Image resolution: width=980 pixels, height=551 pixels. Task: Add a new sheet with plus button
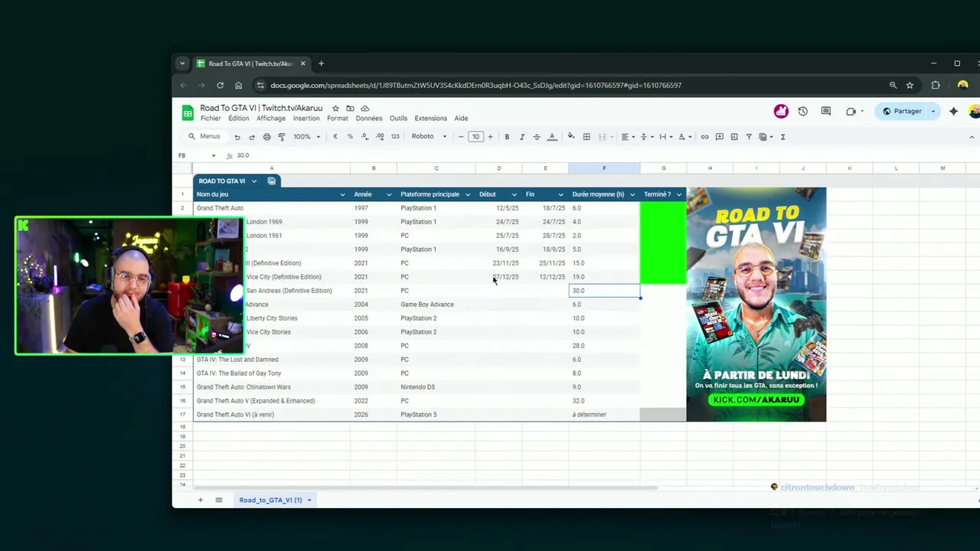(x=201, y=500)
